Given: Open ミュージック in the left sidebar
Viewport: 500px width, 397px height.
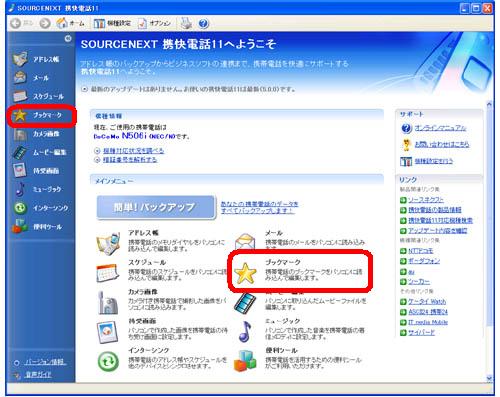Looking at the screenshot, I should coord(37,189).
